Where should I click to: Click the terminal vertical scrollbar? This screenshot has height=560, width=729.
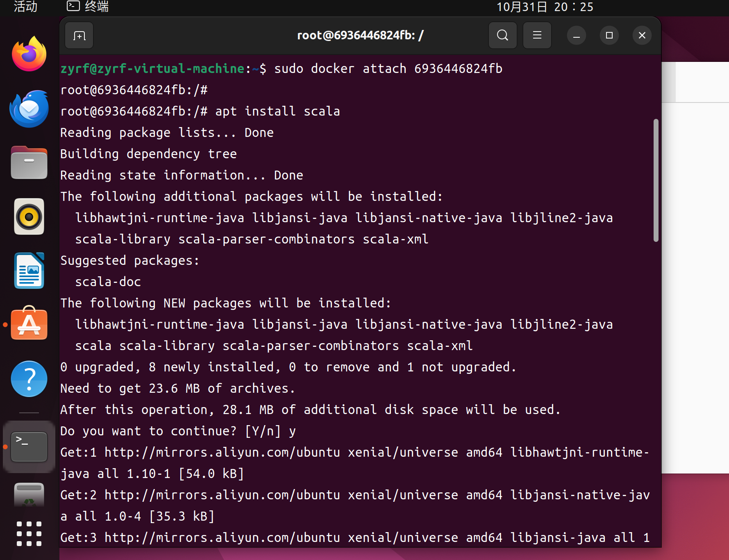point(656,180)
